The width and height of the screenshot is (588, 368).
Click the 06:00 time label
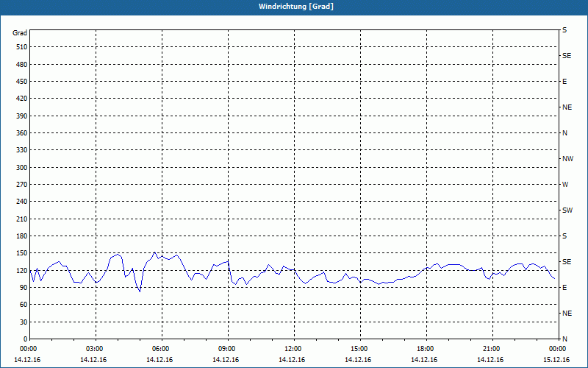point(160,349)
